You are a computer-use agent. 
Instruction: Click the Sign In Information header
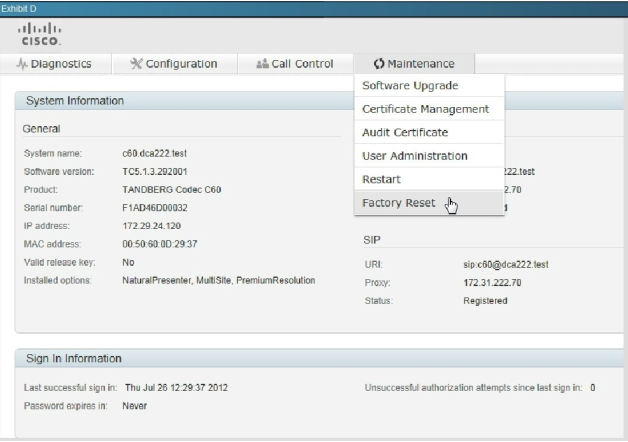pyautogui.click(x=320, y=358)
